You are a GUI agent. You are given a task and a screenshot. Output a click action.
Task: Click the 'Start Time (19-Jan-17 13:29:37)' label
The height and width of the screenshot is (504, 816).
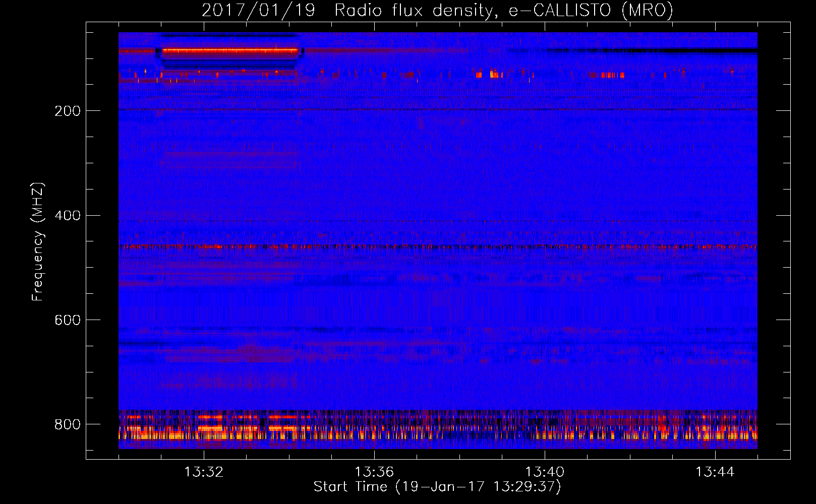[437, 487]
